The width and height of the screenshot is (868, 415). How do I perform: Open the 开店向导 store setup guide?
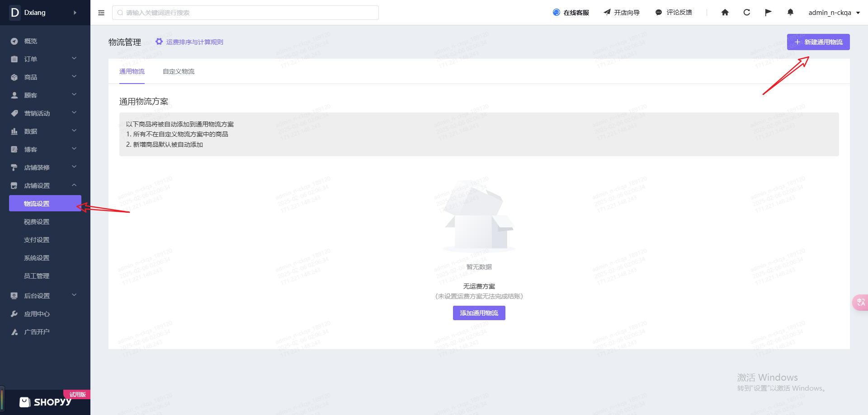coord(622,13)
